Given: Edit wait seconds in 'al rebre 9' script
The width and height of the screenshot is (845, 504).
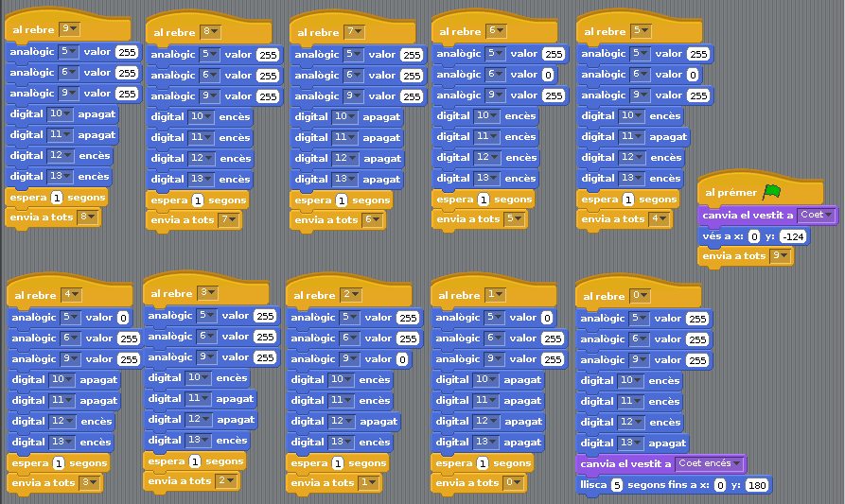Looking at the screenshot, I should (57, 198).
